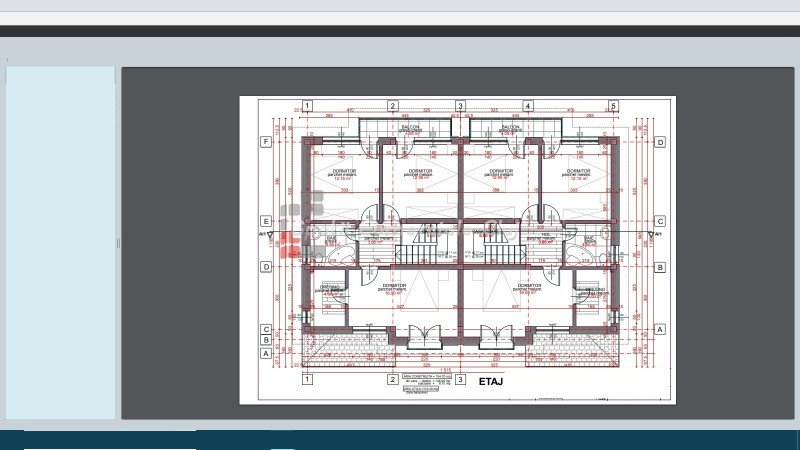Click the empty light-blue left sidebar panel

tap(61, 242)
